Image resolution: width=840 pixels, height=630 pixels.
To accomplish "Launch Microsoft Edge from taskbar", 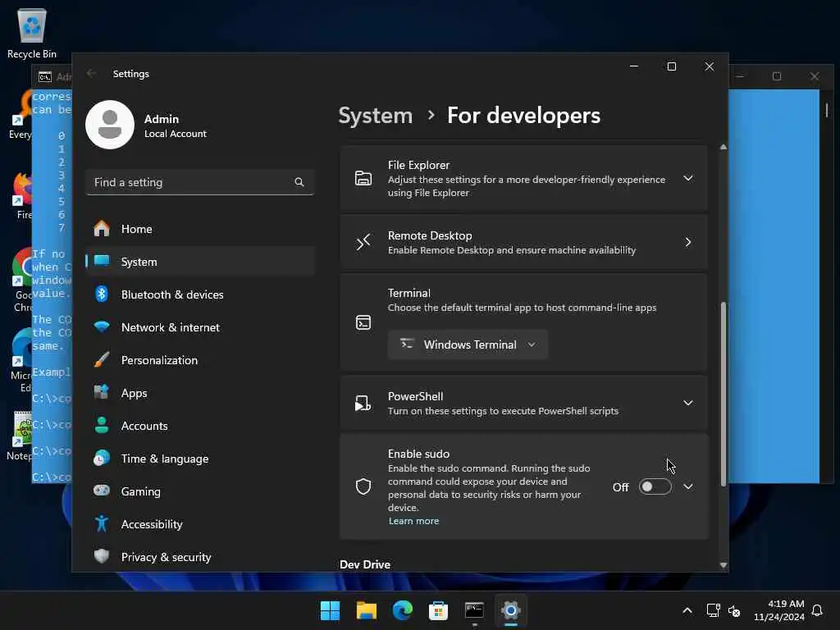I will (402, 610).
